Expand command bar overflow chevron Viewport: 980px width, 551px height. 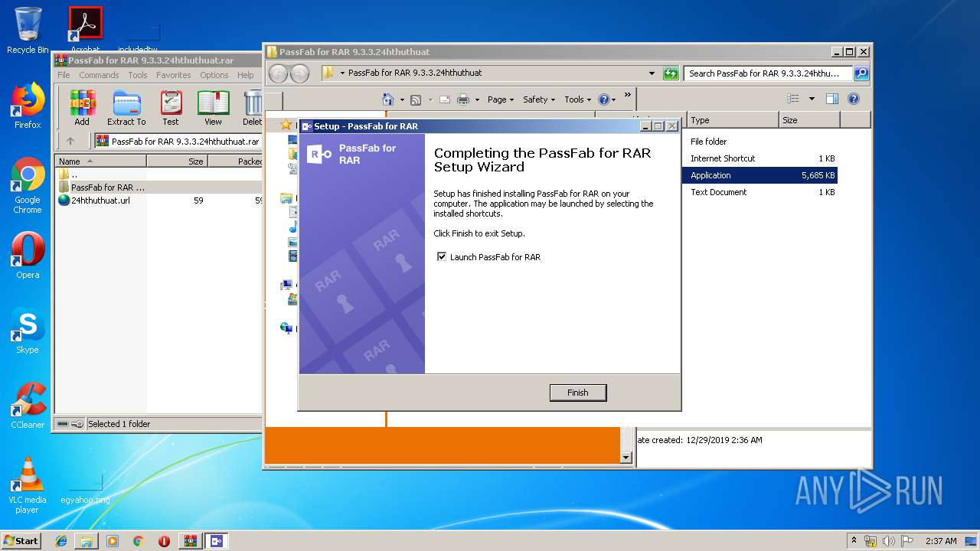628,95
